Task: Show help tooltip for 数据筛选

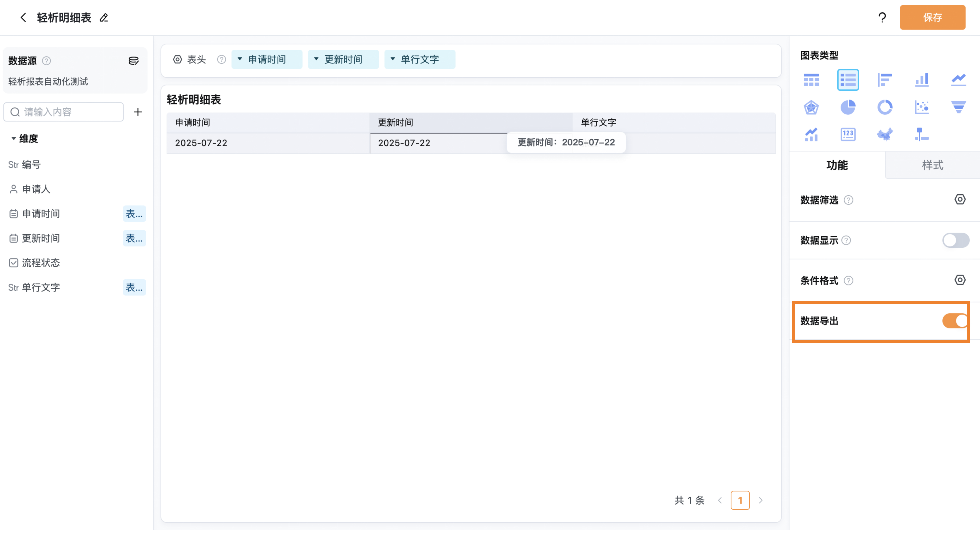Action: 848,200
